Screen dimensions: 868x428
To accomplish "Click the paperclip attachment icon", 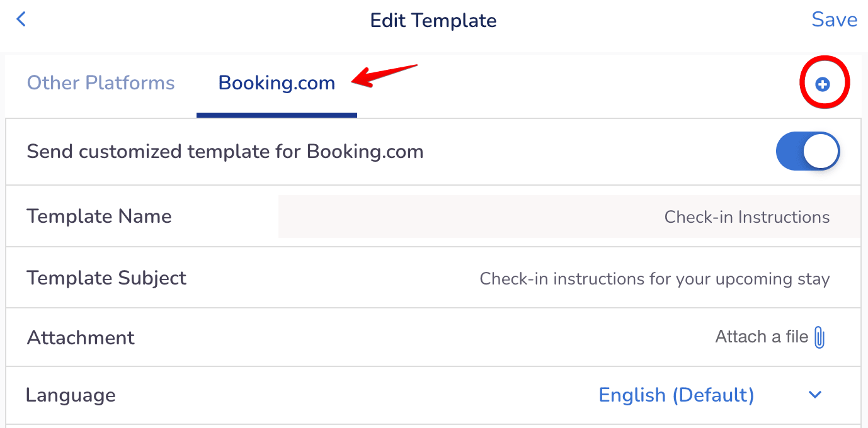I will 819,337.
